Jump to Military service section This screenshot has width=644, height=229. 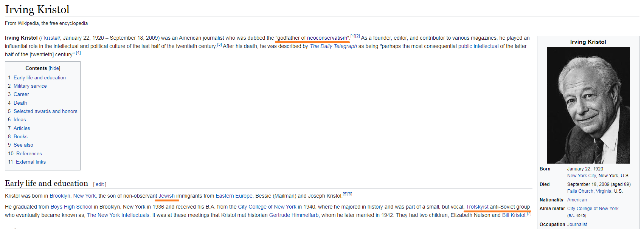[30, 86]
